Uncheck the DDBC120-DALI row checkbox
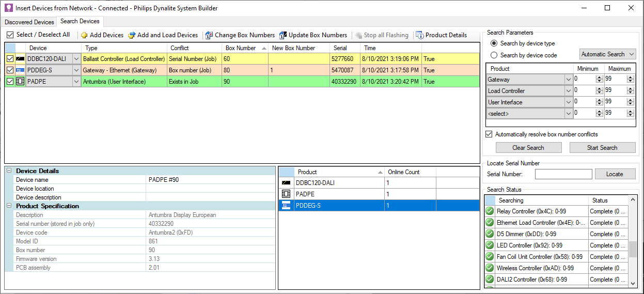 coord(10,59)
